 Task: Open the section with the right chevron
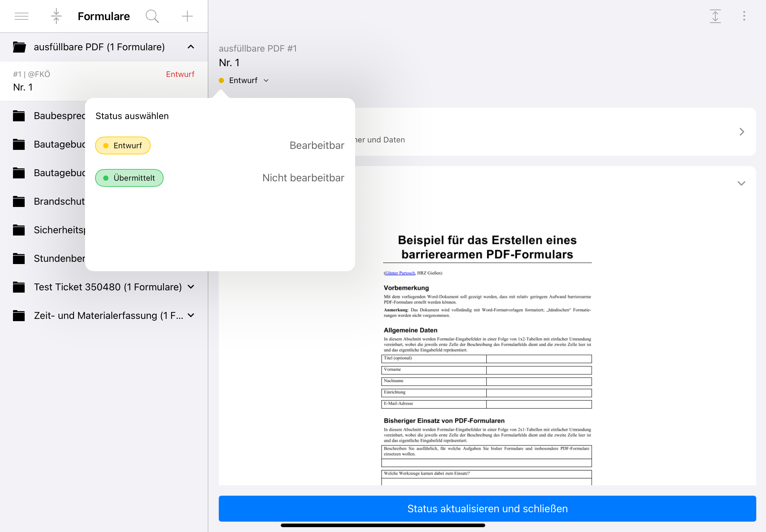(742, 132)
